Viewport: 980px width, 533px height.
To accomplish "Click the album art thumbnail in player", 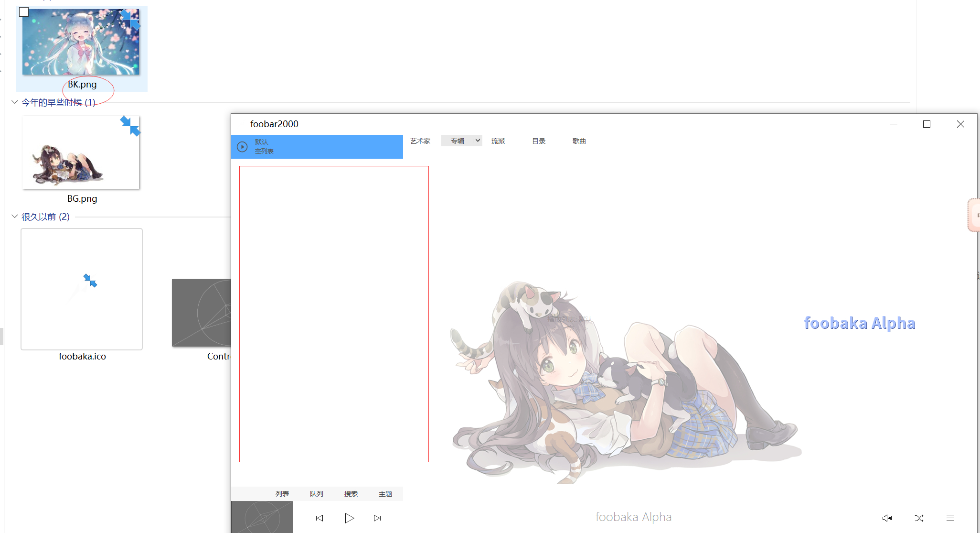I will [262, 517].
